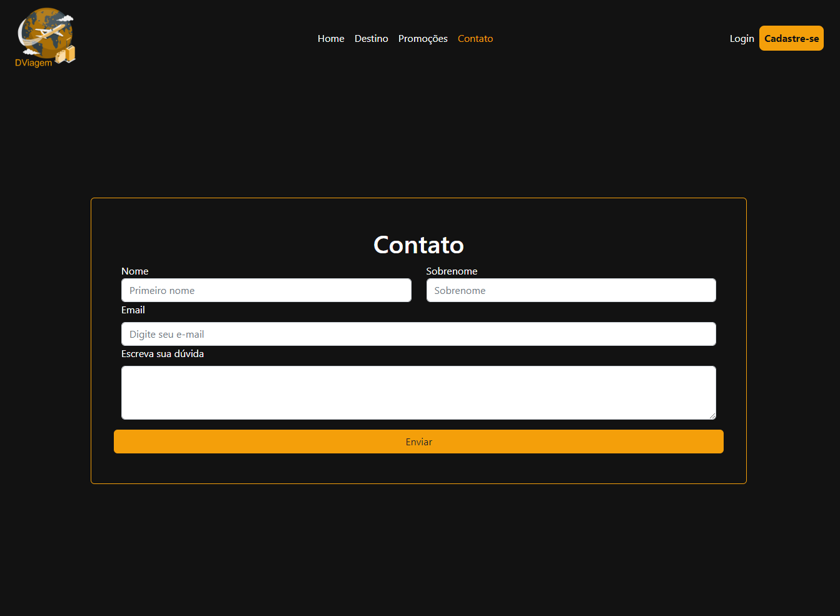Image resolution: width=840 pixels, height=616 pixels.
Task: Click the Escreva sua dúvida label
Action: (x=163, y=353)
